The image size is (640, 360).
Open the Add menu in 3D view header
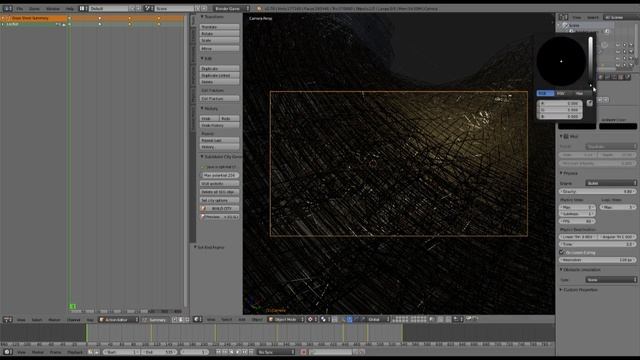242,319
